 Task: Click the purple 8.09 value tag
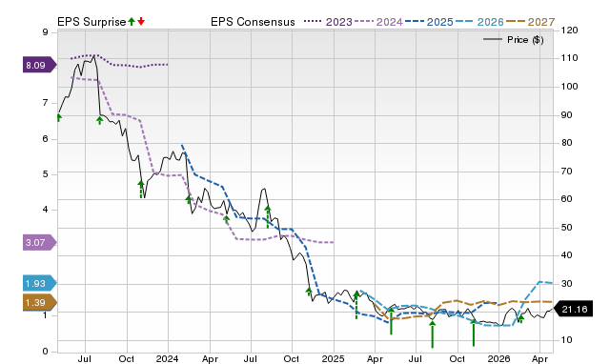(x=40, y=65)
